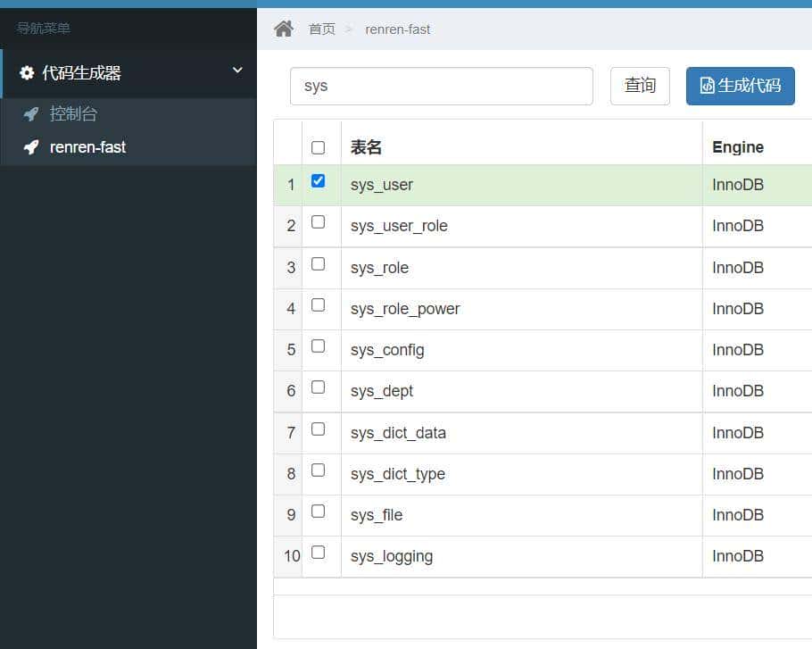This screenshot has width=812, height=649.
Task: Click inside the sys search input field
Action: click(440, 86)
